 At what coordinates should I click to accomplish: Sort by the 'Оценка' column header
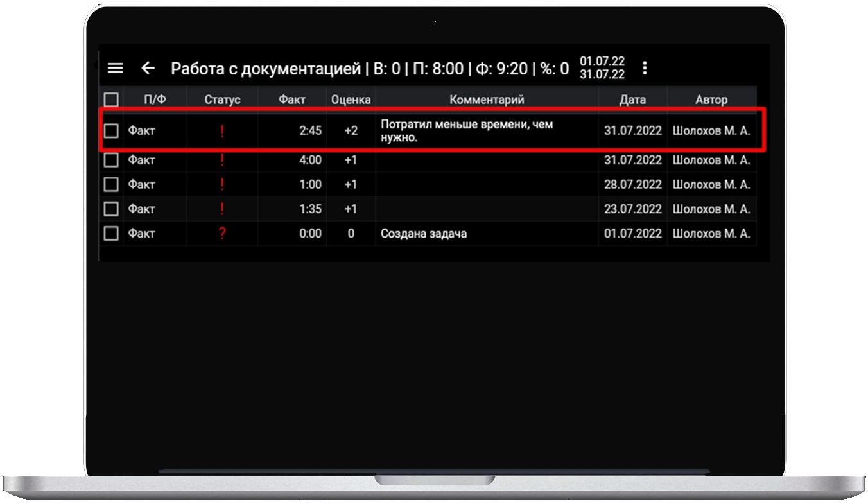(x=351, y=100)
